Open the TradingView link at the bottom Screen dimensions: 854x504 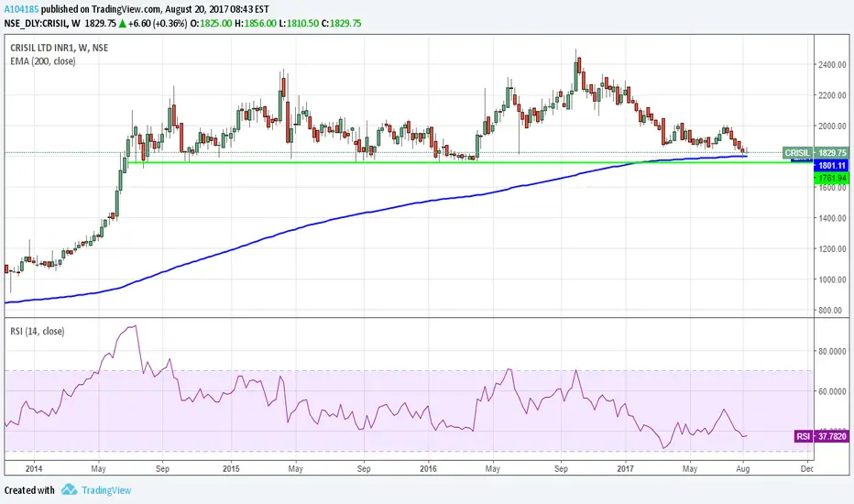coord(106,490)
